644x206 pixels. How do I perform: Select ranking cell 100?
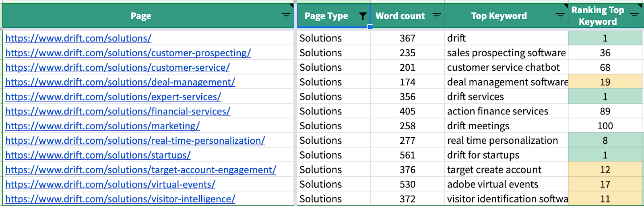[x=605, y=126]
